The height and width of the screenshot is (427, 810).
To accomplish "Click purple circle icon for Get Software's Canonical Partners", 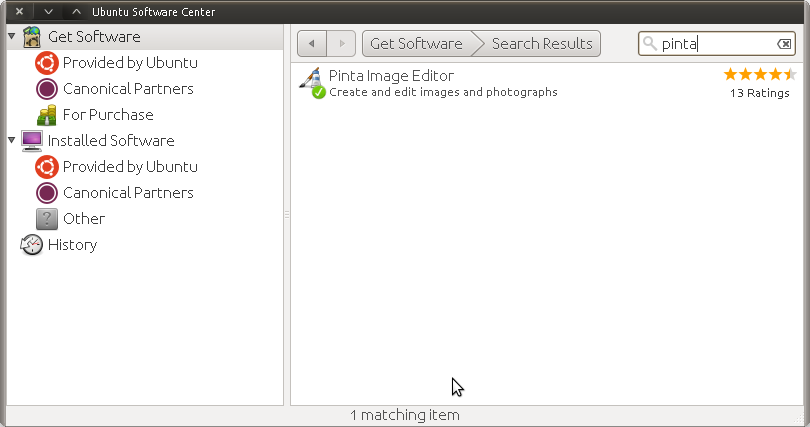I will pyautogui.click(x=46, y=89).
